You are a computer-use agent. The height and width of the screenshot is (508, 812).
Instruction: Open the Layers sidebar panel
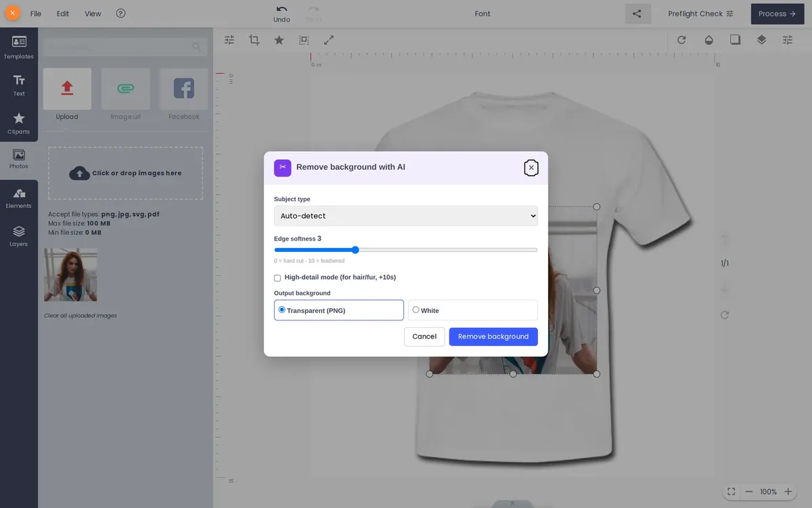point(19,236)
